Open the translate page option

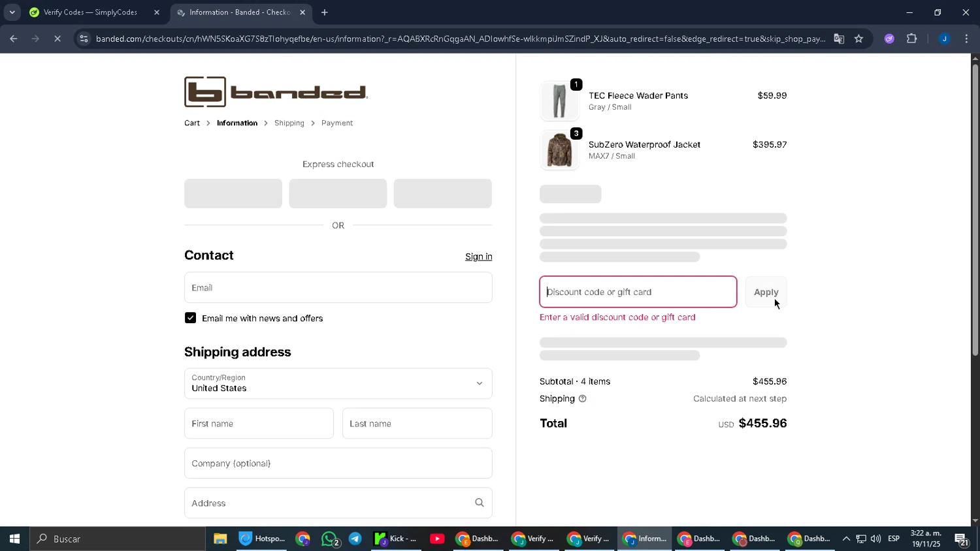[839, 39]
